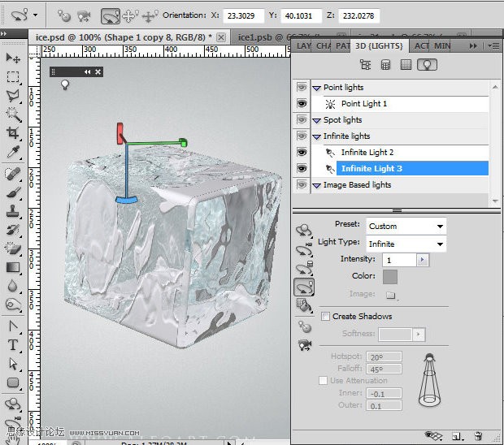Choose the Pan Light tool in options bar
This screenshot has height=445, width=504.
(x=130, y=16)
